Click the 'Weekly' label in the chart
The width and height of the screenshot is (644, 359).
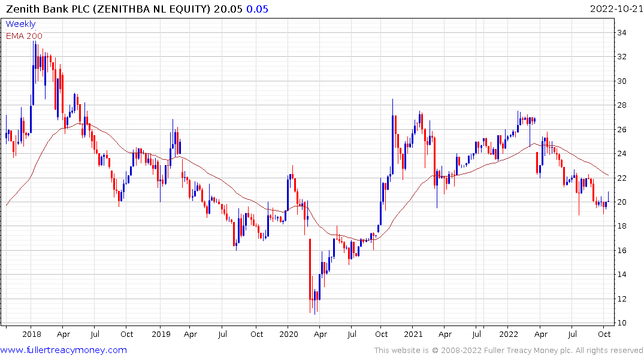coord(20,24)
